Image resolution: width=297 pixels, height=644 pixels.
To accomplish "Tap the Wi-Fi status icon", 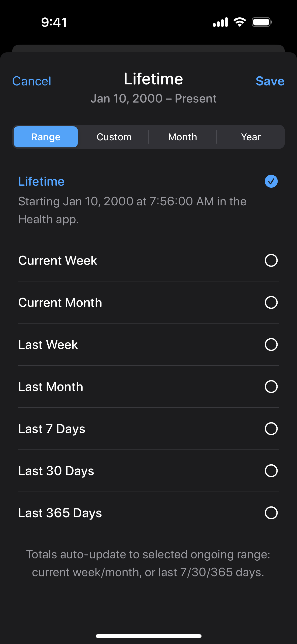I will click(x=240, y=22).
